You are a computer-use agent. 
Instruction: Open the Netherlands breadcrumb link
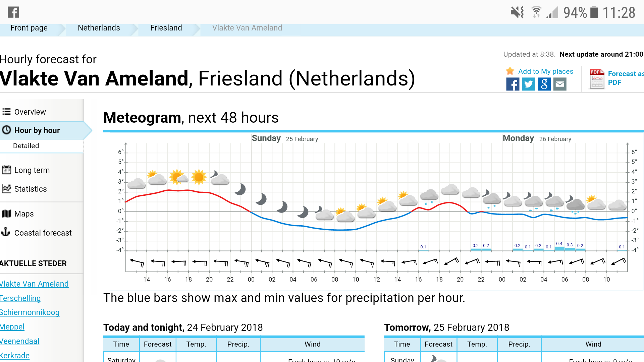coord(99,28)
